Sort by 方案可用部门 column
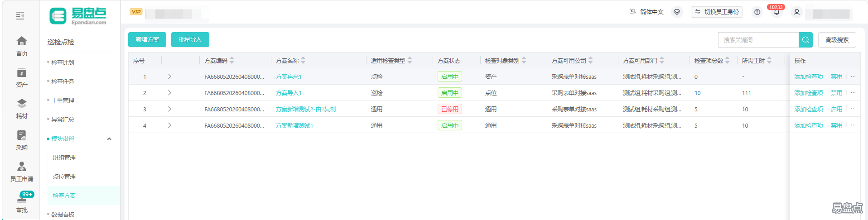The width and height of the screenshot is (868, 220). coord(662,60)
